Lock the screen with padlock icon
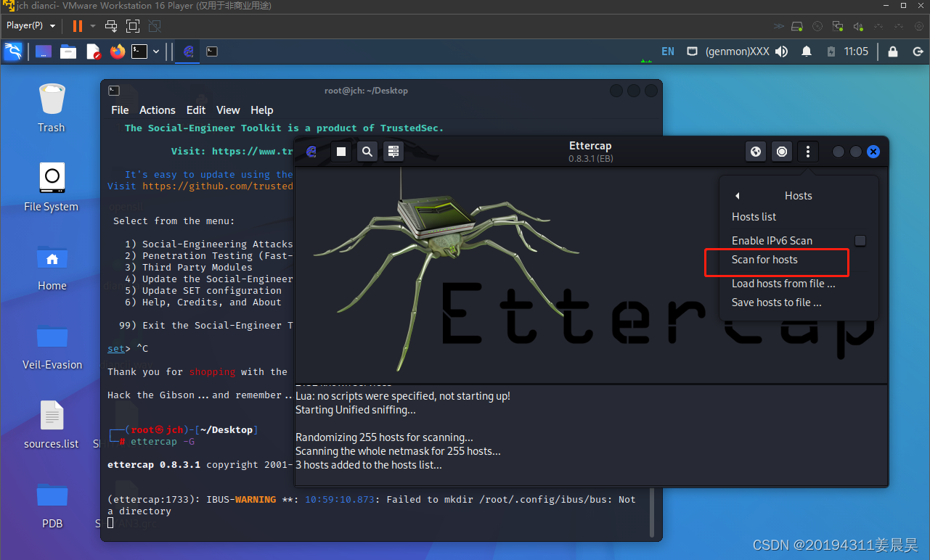The height and width of the screenshot is (560, 930). tap(893, 52)
